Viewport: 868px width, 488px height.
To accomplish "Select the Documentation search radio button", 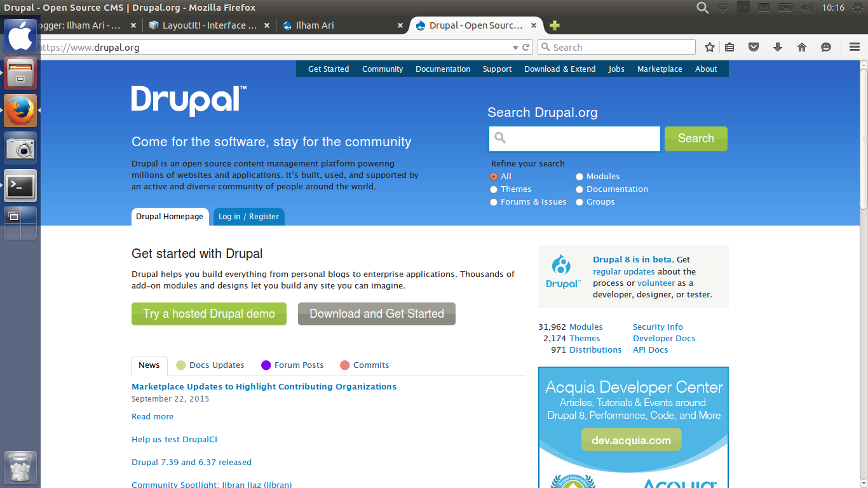I will coord(580,189).
